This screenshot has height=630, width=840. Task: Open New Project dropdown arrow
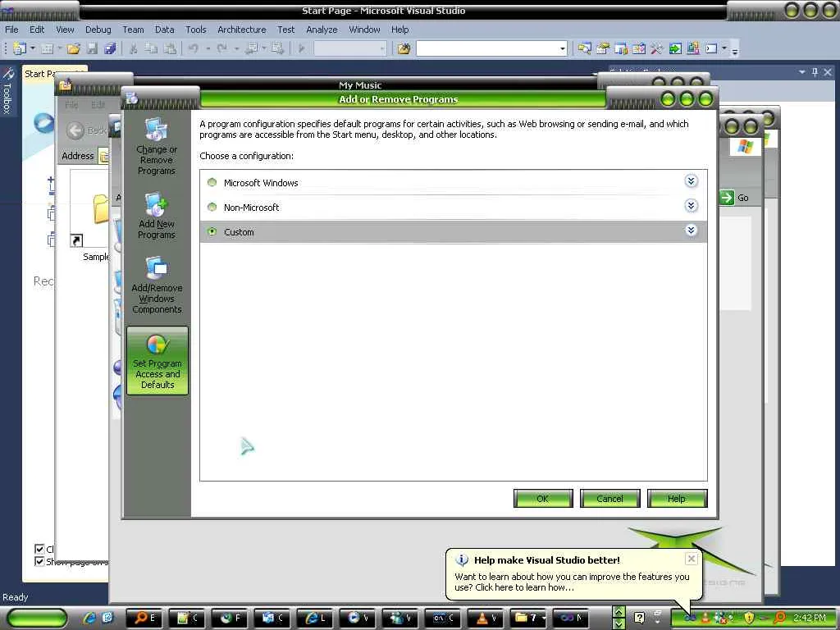pyautogui.click(x=33, y=48)
